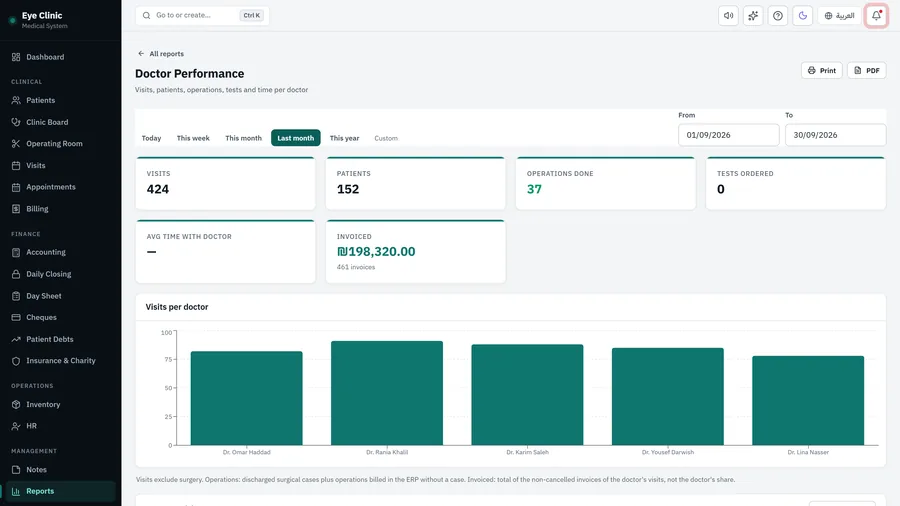Screen dimensions: 900x506
Task: Select the Reports sidebar item
Action: (x=58, y=491)
